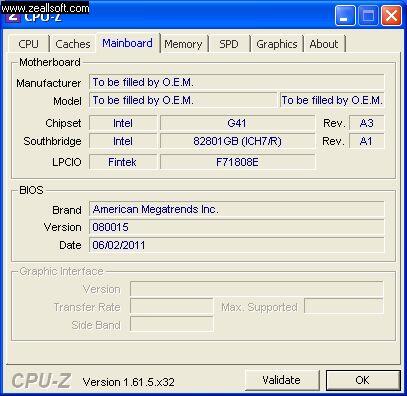Click the American Megatrends Inc. brand field

tap(237, 209)
